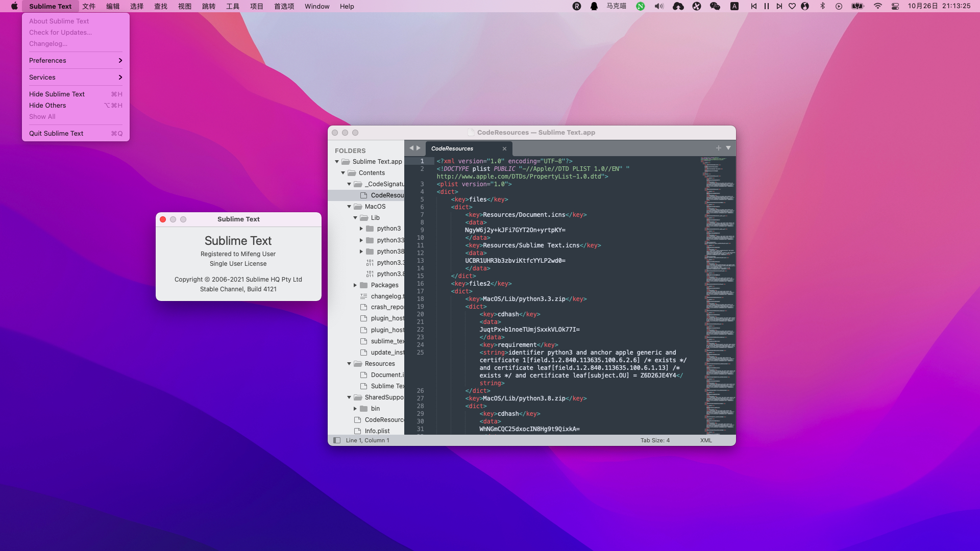The width and height of the screenshot is (980, 551).
Task: Click the pause playback icon in menu bar
Action: point(766,6)
